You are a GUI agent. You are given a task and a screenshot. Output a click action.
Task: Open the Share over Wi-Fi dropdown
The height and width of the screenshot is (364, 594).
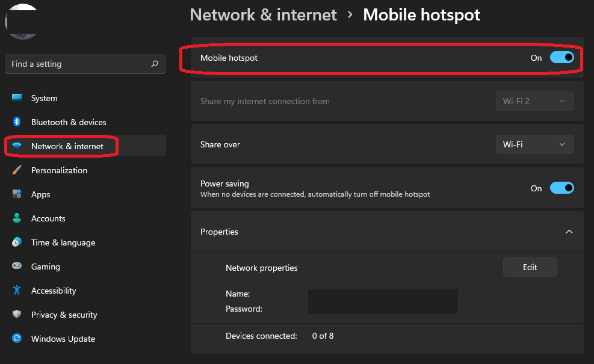[534, 144]
